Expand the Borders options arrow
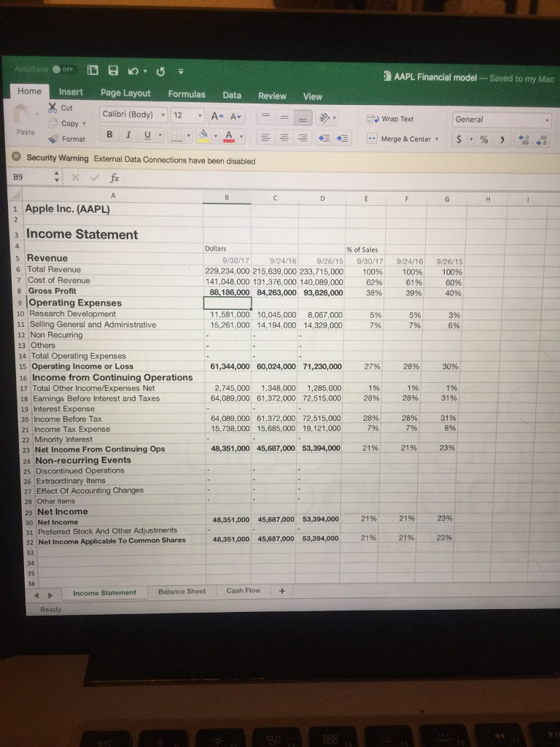Image resolution: width=560 pixels, height=747 pixels. pyautogui.click(x=189, y=136)
